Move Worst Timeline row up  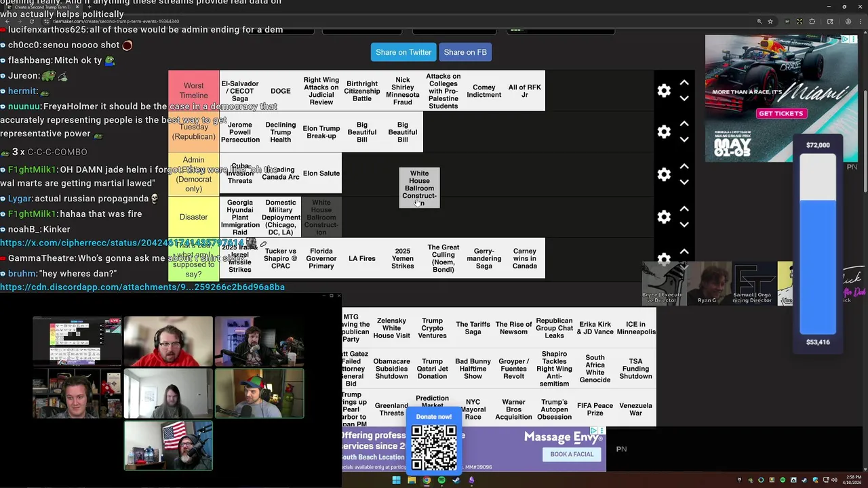click(x=684, y=83)
